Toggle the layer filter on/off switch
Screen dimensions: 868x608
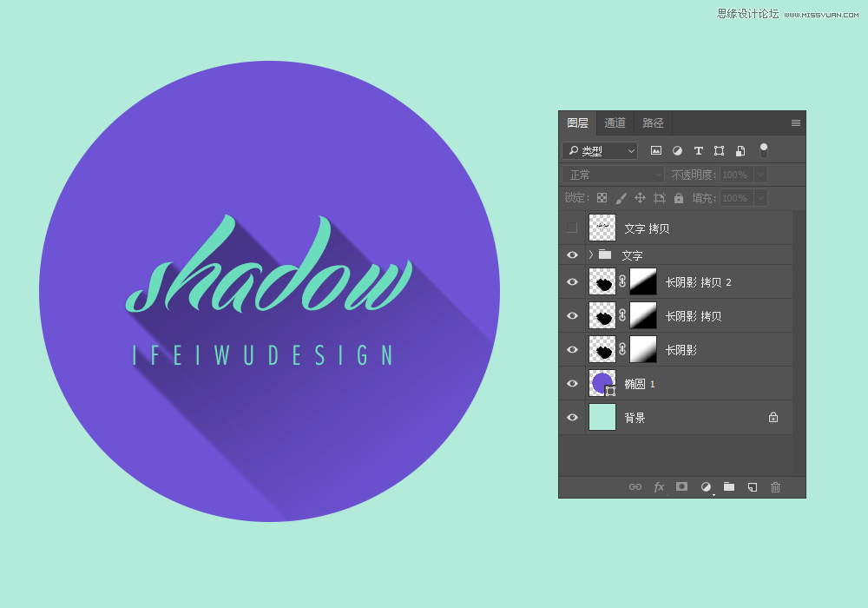[x=764, y=150]
